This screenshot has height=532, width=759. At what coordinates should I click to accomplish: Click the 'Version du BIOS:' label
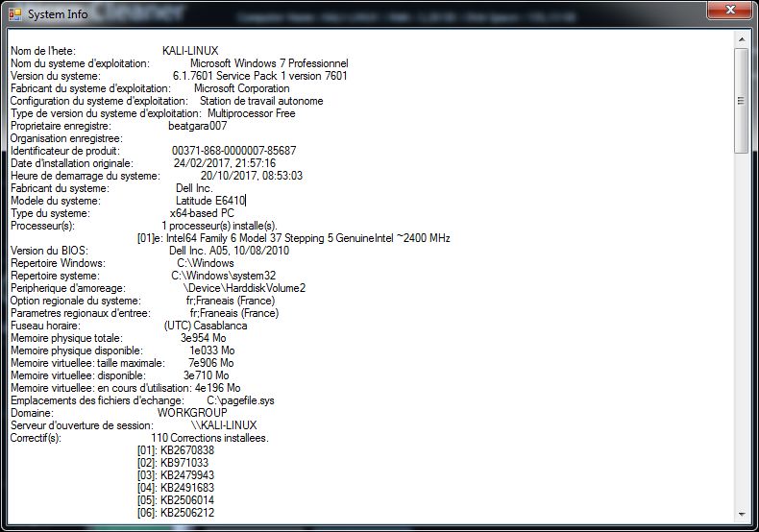pos(49,251)
